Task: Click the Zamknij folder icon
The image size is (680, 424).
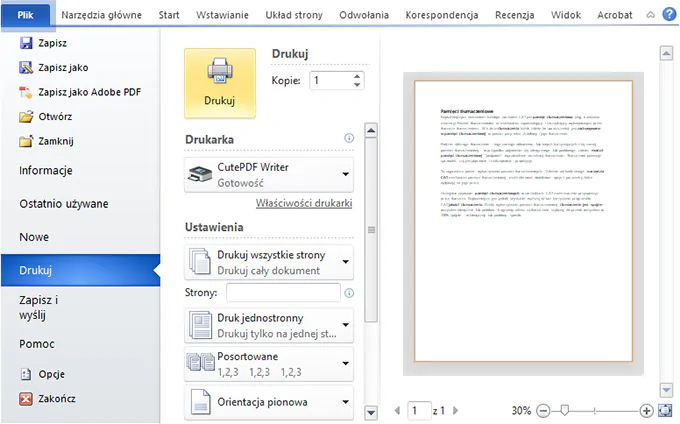Action: [26, 141]
